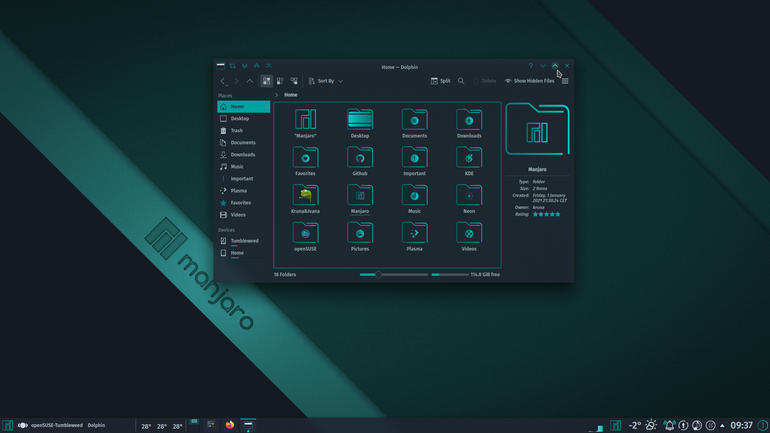Select the Important folder icon
This screenshot has height=433, width=770.
click(x=414, y=157)
